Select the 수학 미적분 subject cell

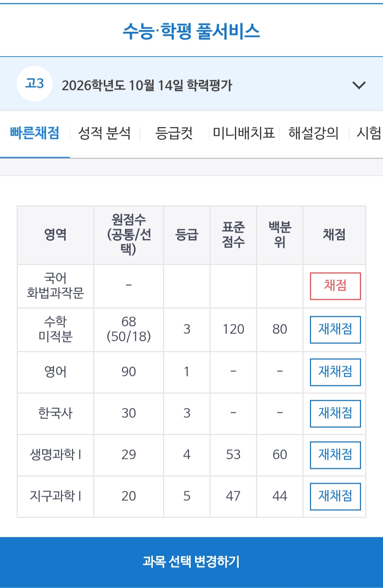pos(55,329)
